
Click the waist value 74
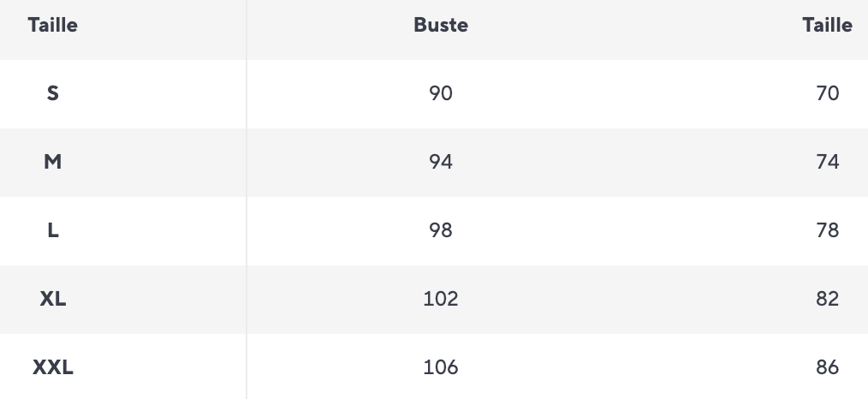[x=827, y=162]
